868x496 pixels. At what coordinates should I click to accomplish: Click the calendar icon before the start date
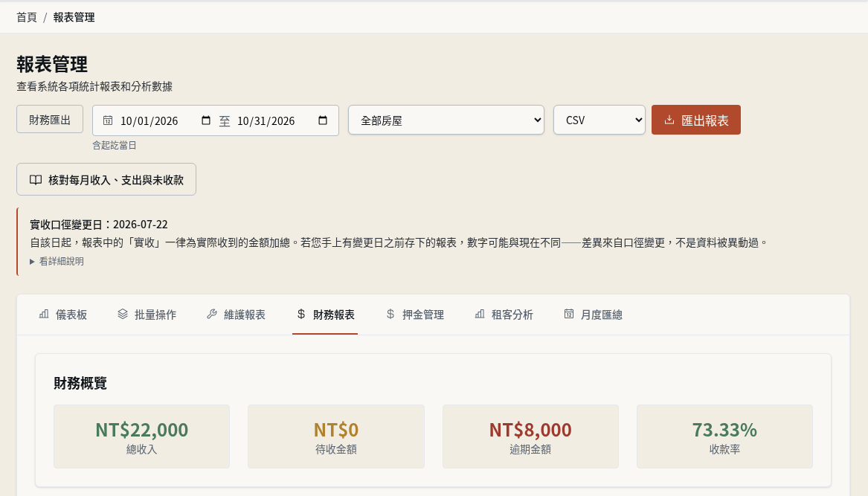(108, 120)
